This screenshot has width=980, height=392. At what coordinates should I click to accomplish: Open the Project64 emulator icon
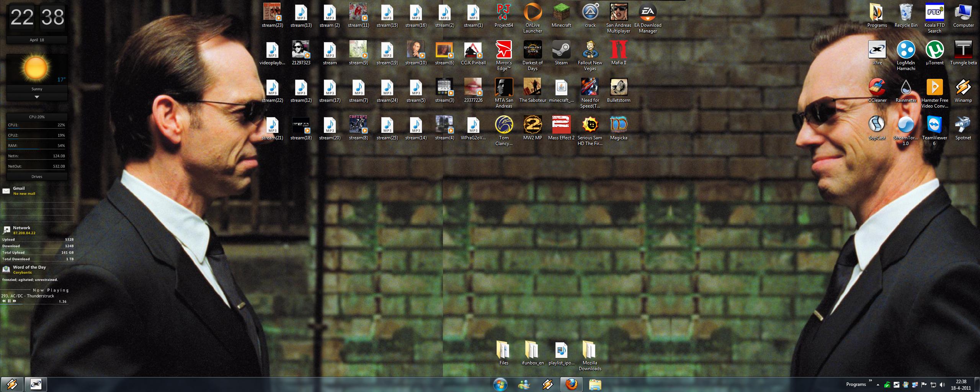coord(504,16)
